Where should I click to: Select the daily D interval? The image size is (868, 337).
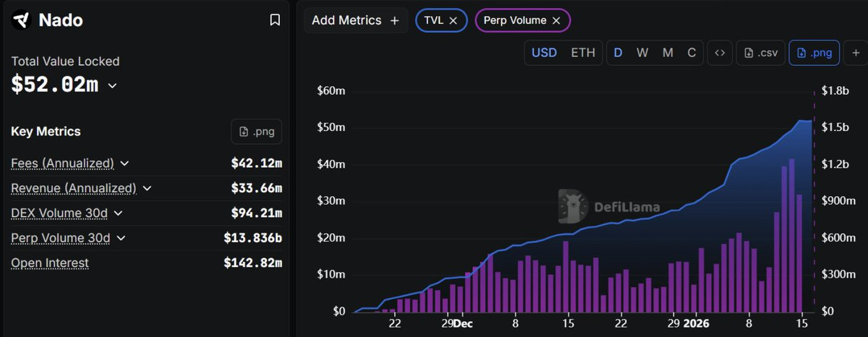618,53
